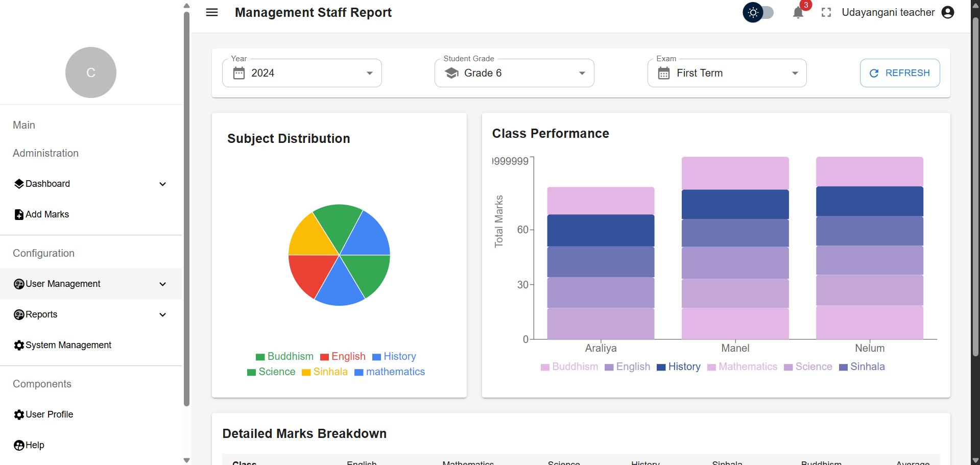Click the REFRESH button
This screenshot has width=980, height=465.
[x=900, y=73]
